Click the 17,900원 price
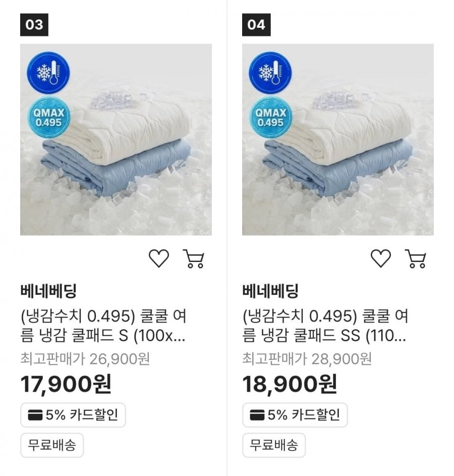Image resolution: width=454 pixels, height=476 pixels. click(66, 384)
